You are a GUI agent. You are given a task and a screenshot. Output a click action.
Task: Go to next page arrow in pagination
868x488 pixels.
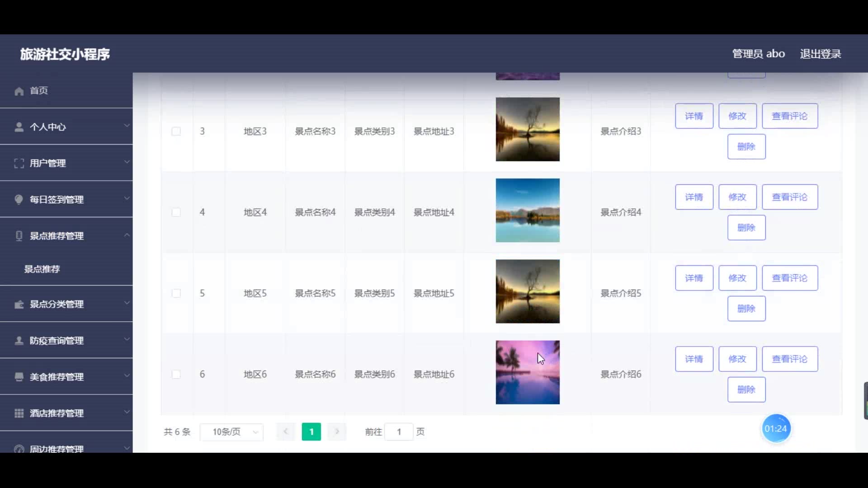click(337, 432)
